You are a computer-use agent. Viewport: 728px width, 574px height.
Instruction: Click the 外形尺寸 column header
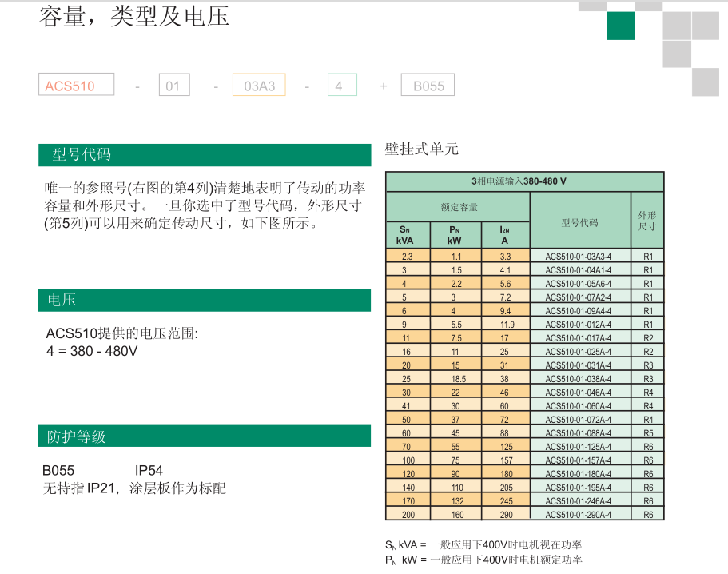(647, 221)
